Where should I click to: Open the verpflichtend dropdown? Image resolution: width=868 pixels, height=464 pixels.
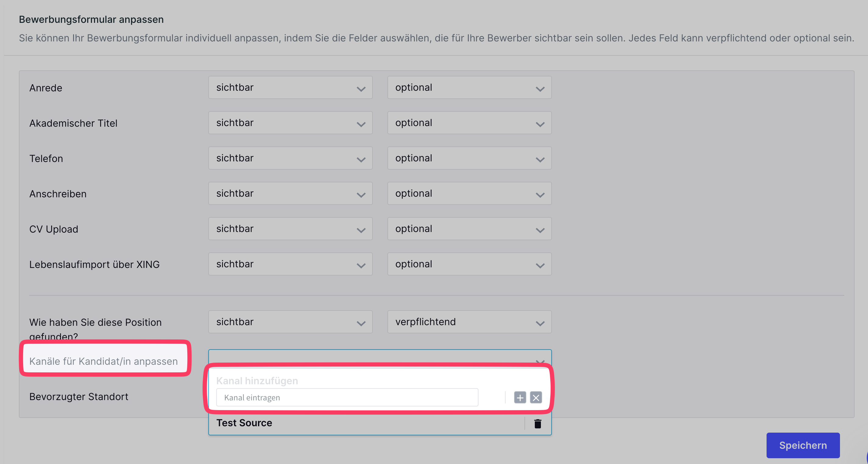click(469, 322)
